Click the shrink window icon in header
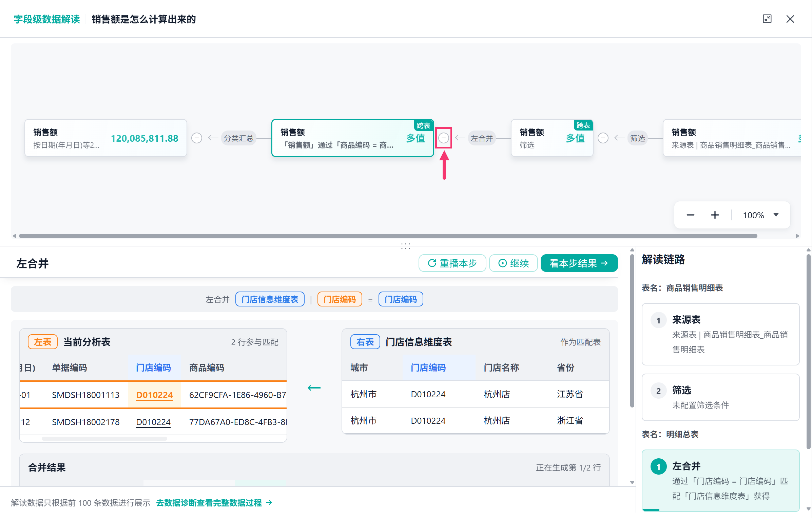 coord(767,19)
